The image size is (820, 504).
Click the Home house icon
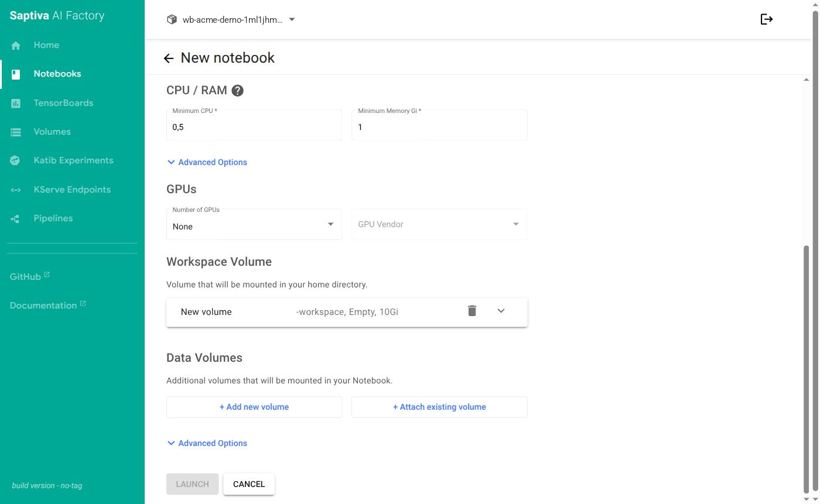pos(16,46)
